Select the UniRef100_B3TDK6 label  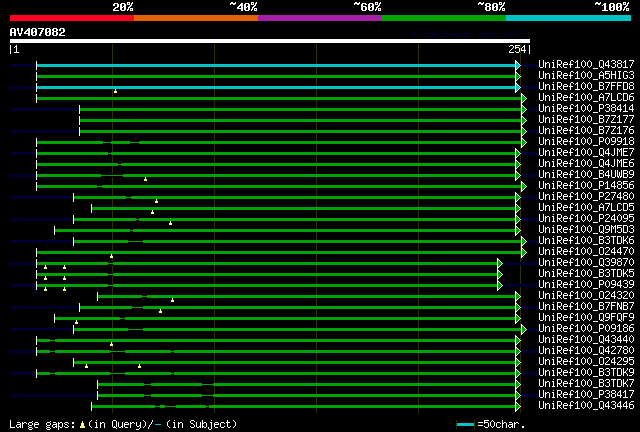point(586,240)
